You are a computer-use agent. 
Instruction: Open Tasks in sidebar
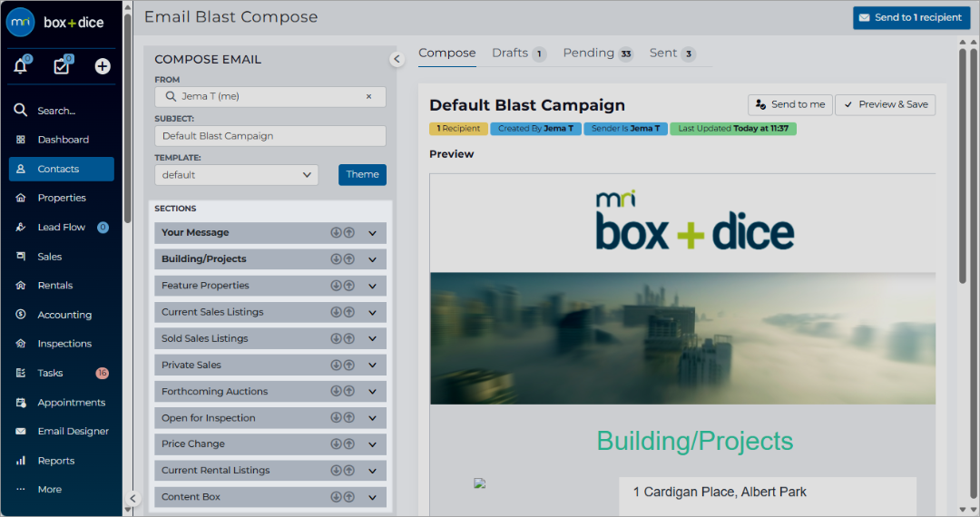tap(62, 373)
